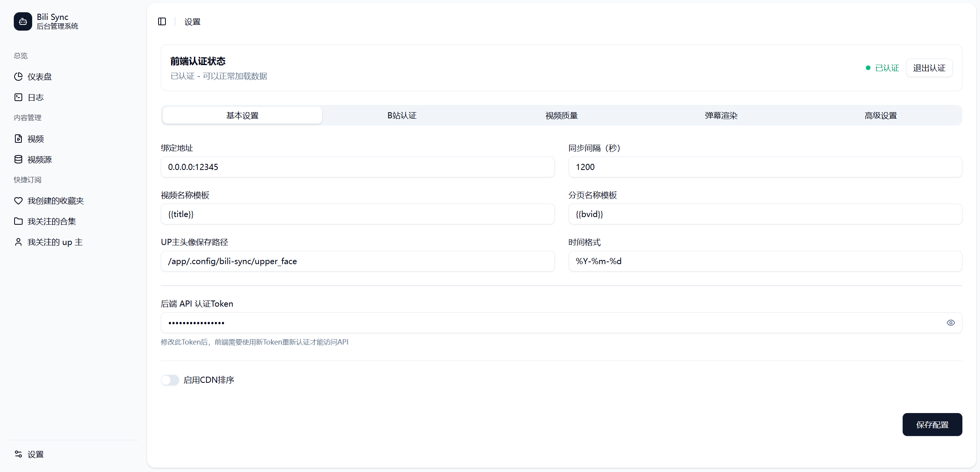Click the video file icon in the sidebar
Image resolution: width=980 pixels, height=472 pixels.
pyautogui.click(x=18, y=139)
